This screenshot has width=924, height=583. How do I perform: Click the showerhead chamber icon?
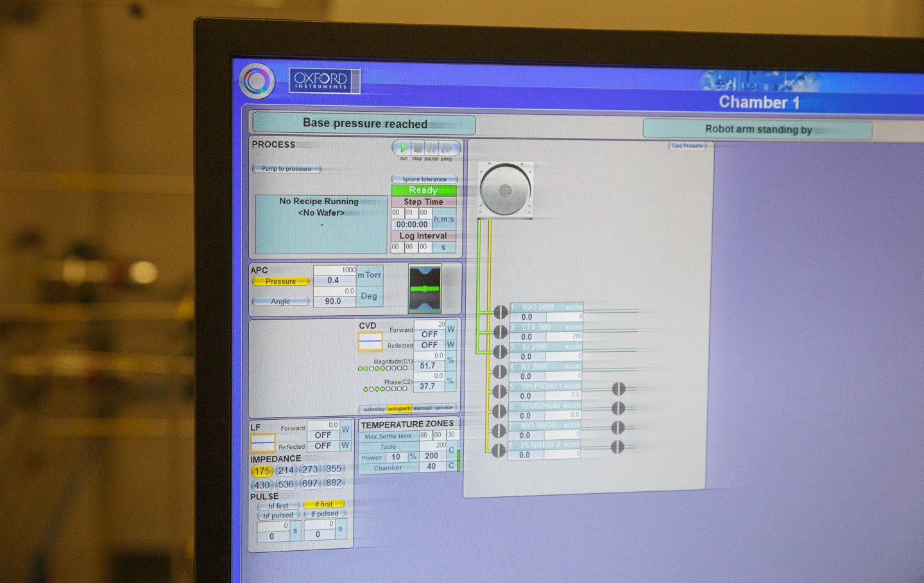point(506,190)
